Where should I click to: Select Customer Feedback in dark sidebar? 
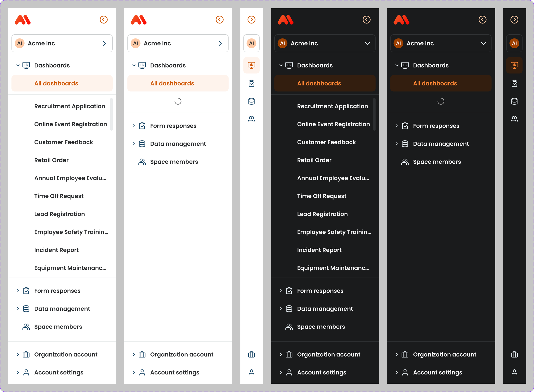(x=326, y=142)
